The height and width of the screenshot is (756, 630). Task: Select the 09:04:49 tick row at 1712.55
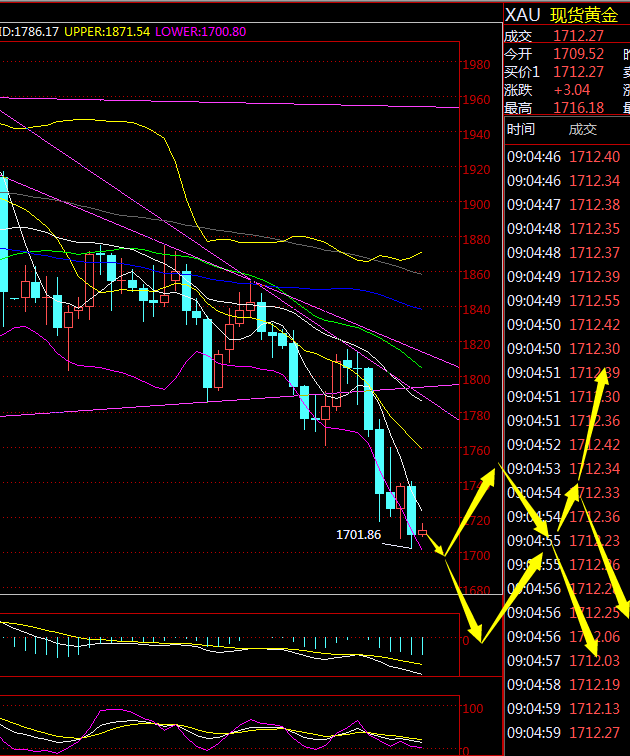coord(563,301)
